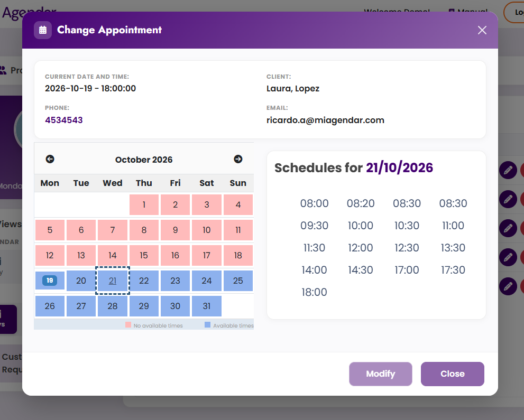524x420 pixels.
Task: Select October 29 in the calendar
Action: coord(144,306)
